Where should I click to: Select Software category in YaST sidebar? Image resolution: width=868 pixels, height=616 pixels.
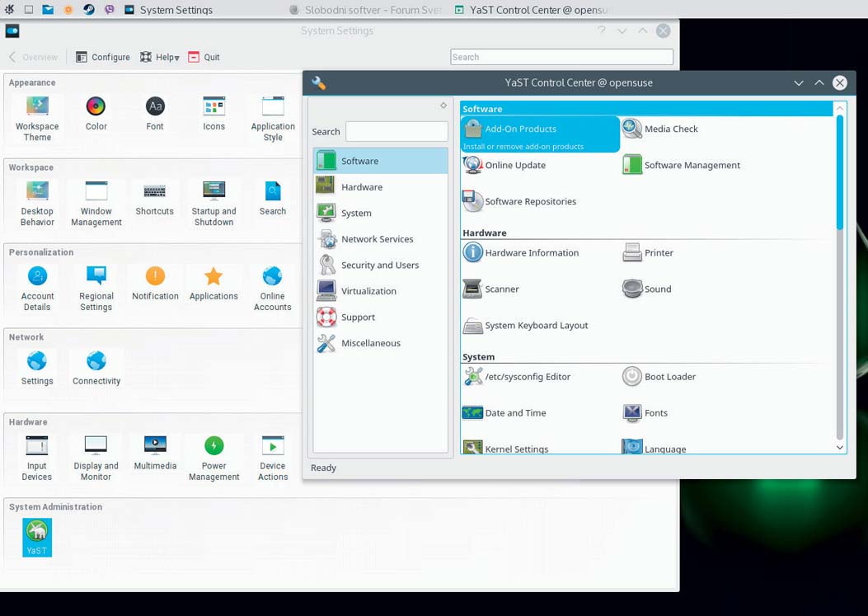380,161
